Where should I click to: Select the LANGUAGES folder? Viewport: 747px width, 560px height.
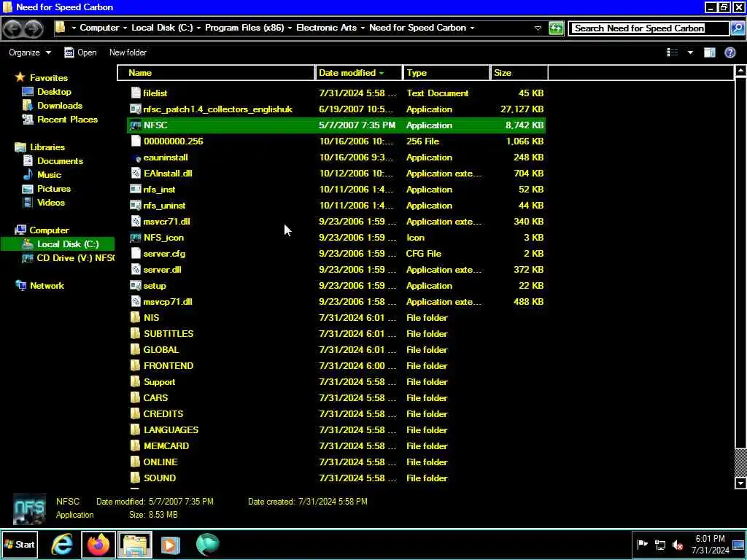(x=171, y=430)
